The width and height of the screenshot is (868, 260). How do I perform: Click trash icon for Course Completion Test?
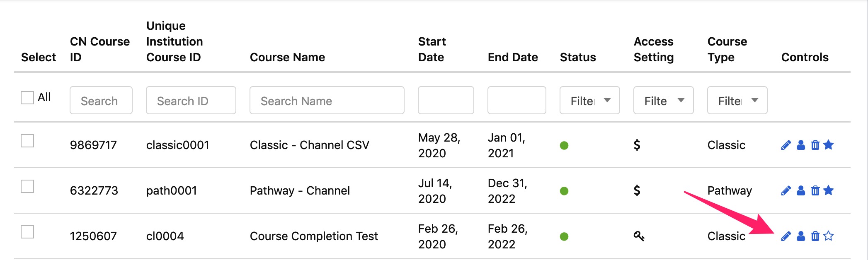(x=815, y=236)
